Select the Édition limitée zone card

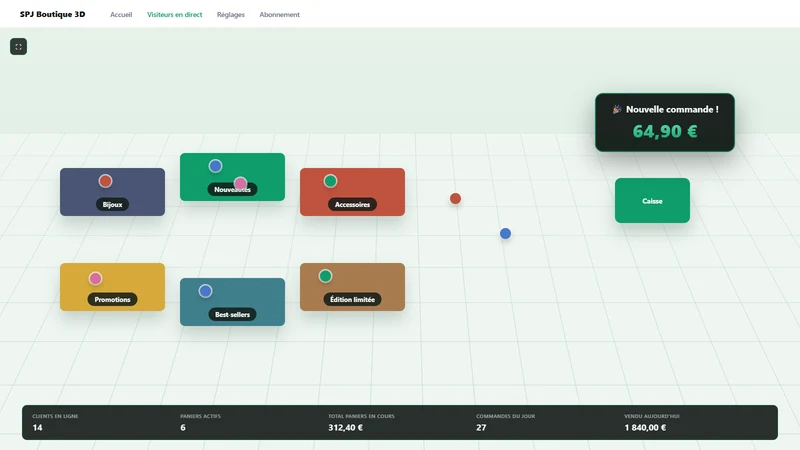[352, 287]
